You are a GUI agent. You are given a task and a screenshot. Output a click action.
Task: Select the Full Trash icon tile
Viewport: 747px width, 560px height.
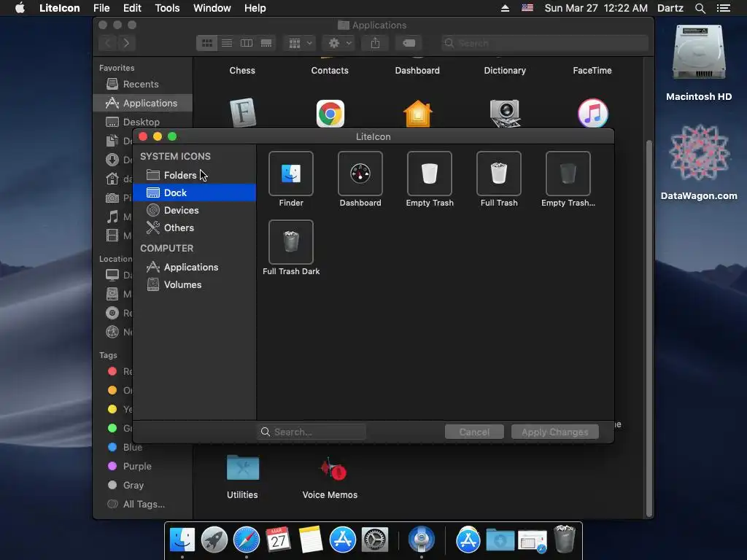click(x=499, y=174)
